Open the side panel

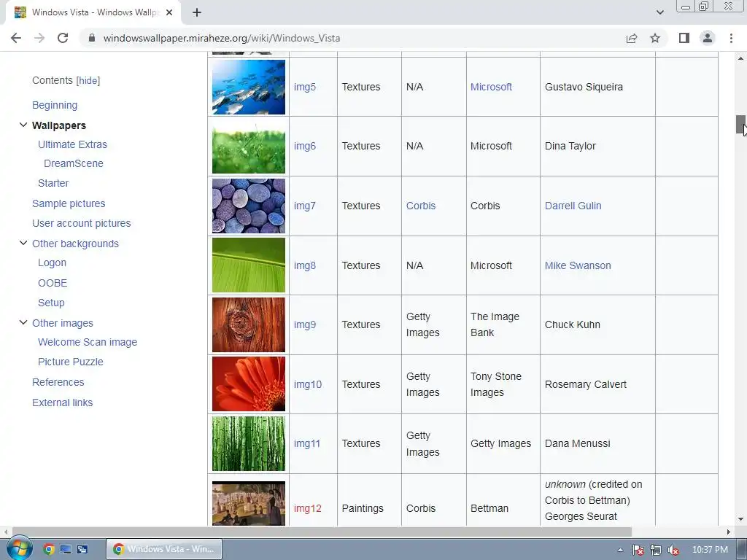click(684, 38)
